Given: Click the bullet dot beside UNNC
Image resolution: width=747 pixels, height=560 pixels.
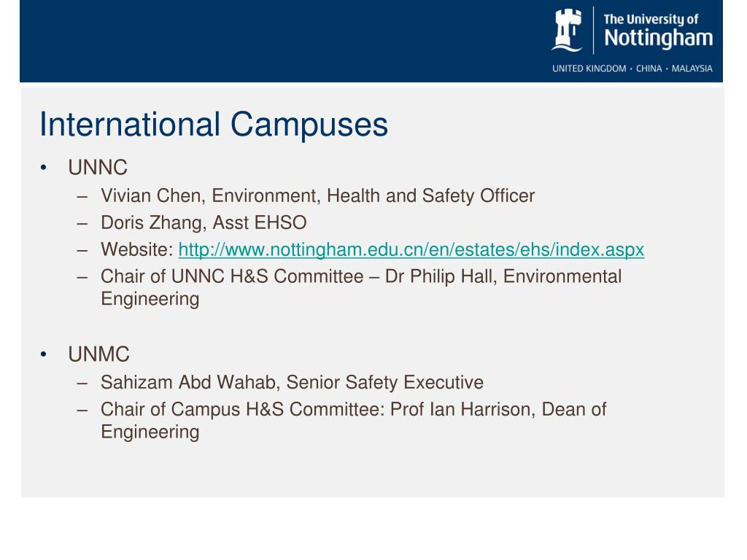Looking at the screenshot, I should point(43,168).
